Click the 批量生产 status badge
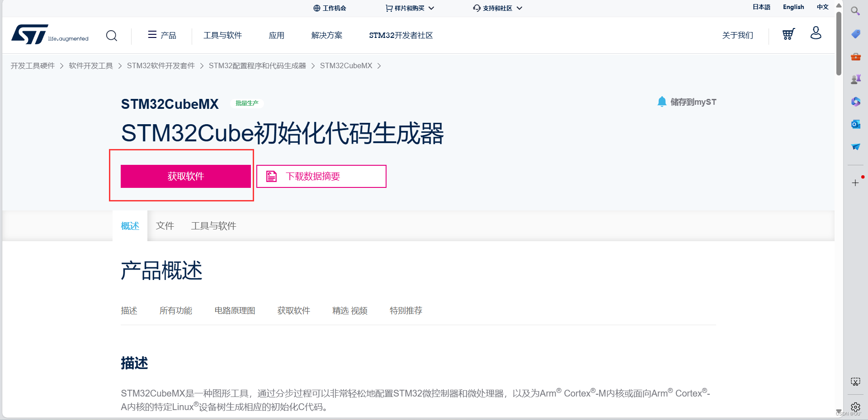Screen dimensions: 868x420 click(247, 103)
